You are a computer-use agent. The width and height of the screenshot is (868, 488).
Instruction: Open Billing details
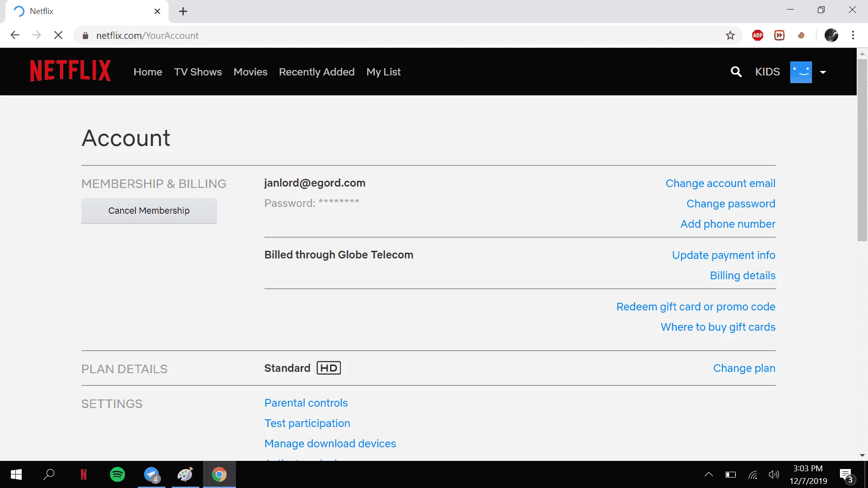(x=742, y=276)
